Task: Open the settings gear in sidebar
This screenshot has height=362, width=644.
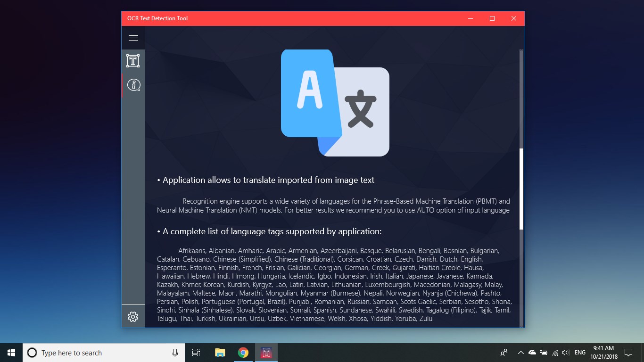Action: coord(133,317)
